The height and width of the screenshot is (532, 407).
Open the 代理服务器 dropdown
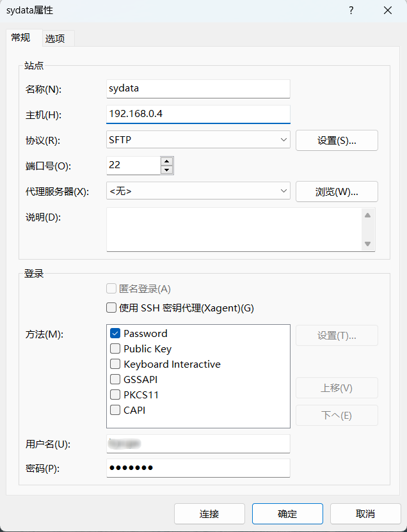point(198,191)
